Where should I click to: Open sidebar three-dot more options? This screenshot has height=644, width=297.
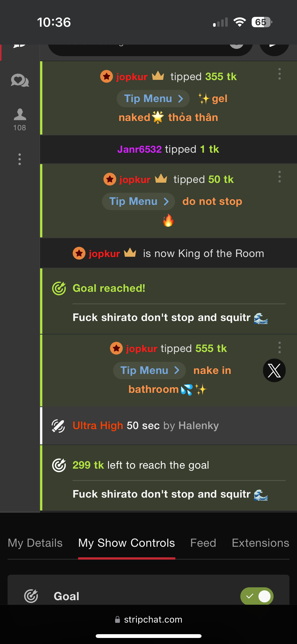coord(20,159)
